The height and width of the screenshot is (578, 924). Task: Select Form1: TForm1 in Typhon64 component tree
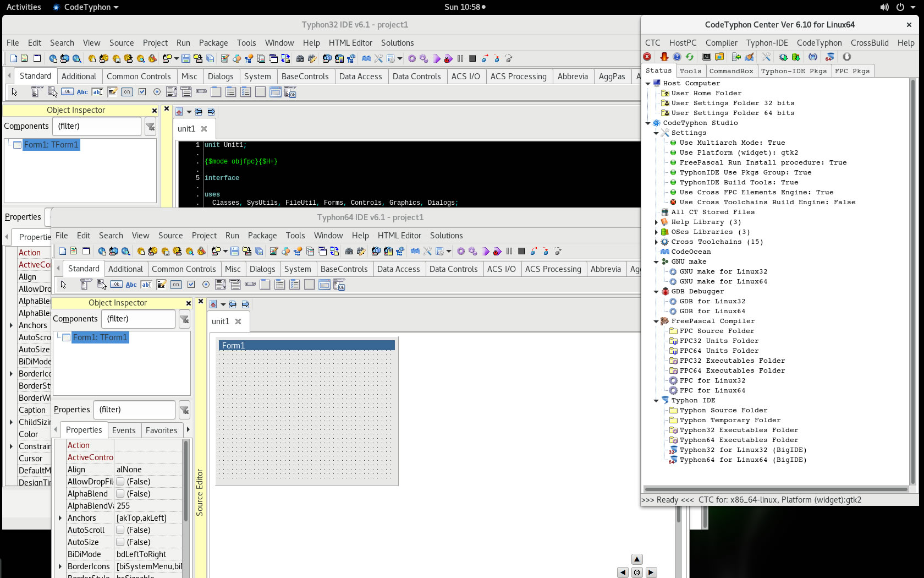click(x=100, y=337)
